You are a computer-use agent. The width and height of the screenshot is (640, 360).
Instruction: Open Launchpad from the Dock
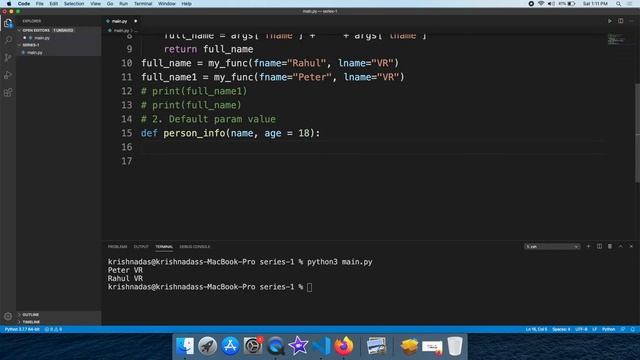tap(207, 346)
